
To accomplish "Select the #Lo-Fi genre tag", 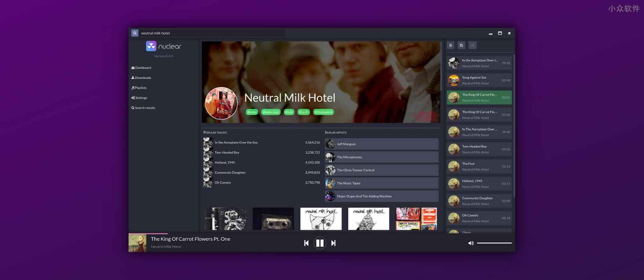I will pos(304,112).
